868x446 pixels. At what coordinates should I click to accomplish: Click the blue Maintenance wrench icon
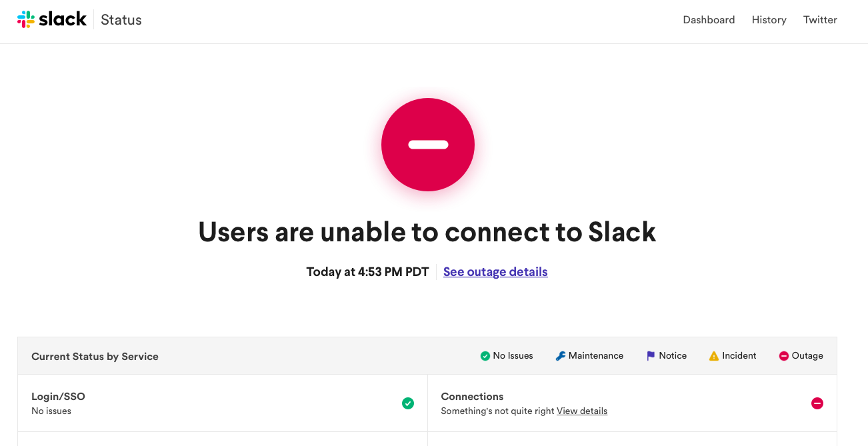point(561,356)
